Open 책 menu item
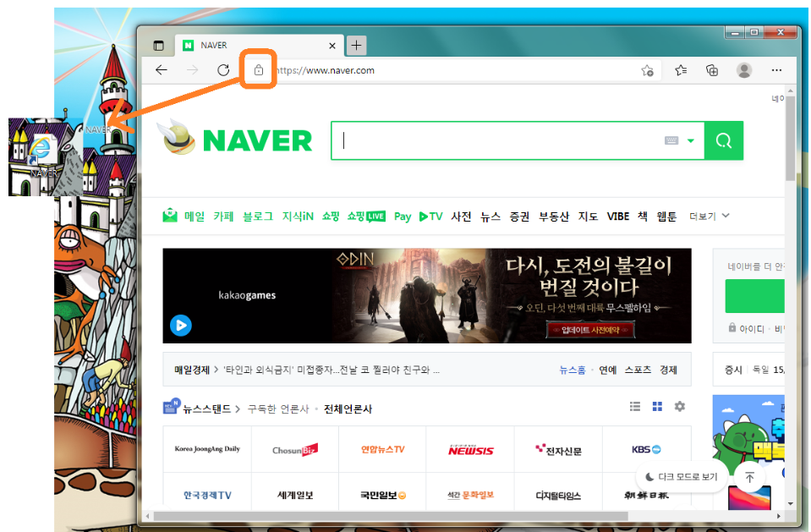 point(643,216)
